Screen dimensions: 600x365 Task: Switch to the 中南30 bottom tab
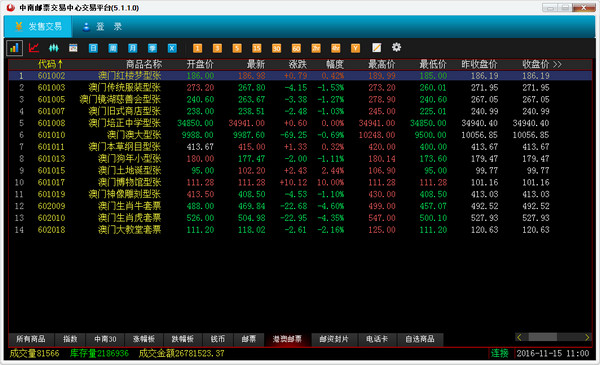coord(105,339)
